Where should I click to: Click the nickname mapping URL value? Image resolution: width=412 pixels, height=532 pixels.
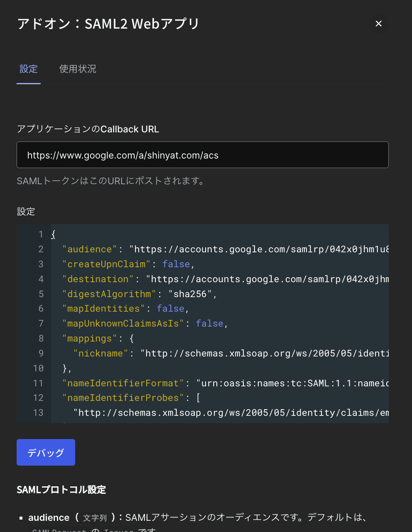(266, 353)
